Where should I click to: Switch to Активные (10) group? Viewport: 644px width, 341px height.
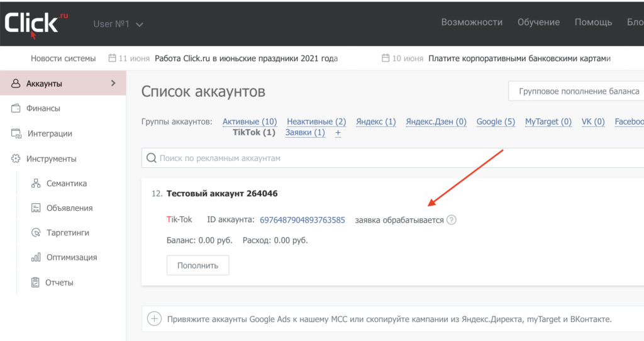tap(250, 121)
